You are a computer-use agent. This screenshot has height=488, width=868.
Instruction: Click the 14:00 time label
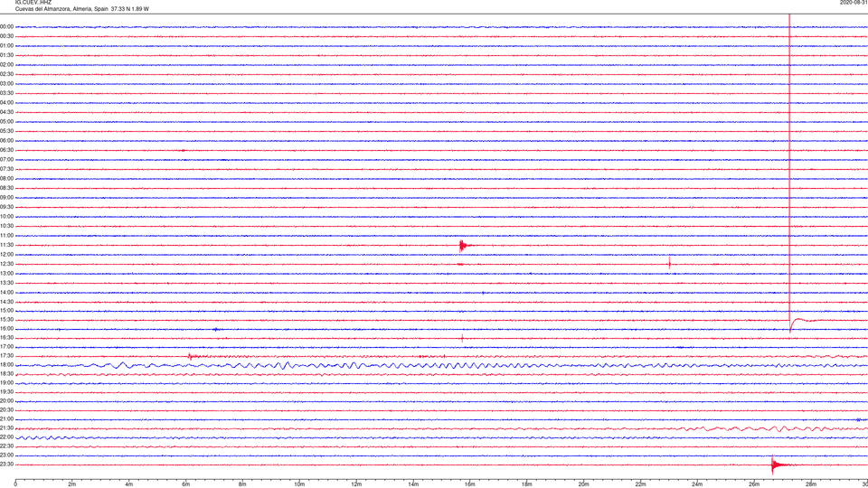[x=6, y=292]
